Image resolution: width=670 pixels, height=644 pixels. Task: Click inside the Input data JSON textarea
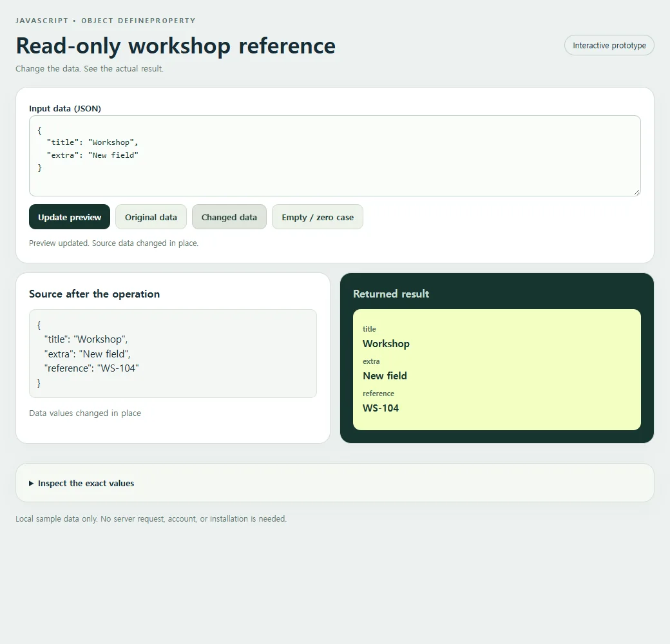335,156
